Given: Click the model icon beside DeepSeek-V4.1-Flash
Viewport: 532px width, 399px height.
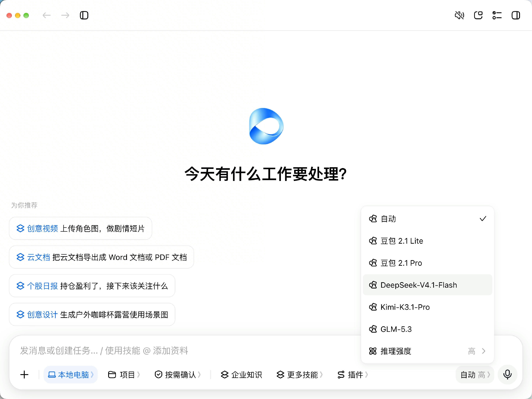Looking at the screenshot, I should coord(373,285).
